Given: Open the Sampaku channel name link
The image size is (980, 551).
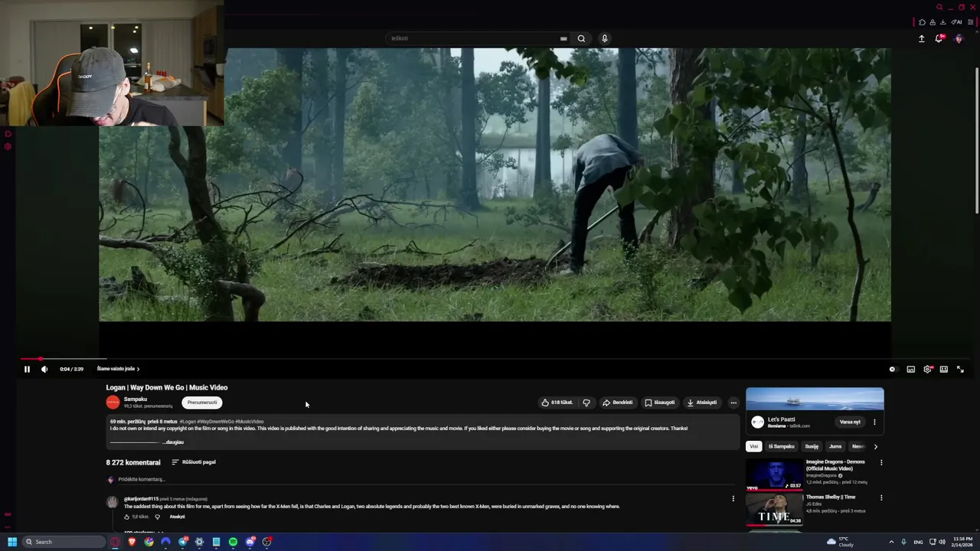Looking at the screenshot, I should tap(136, 399).
